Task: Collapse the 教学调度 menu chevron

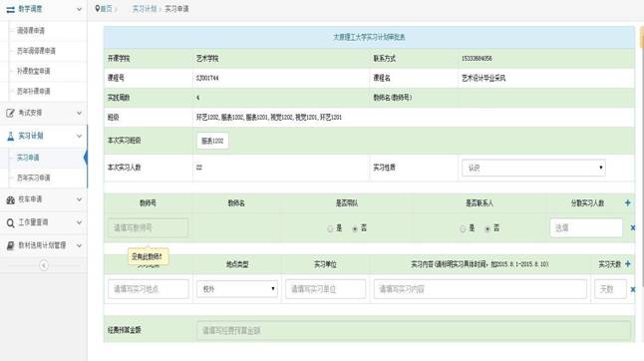Action: [79, 9]
